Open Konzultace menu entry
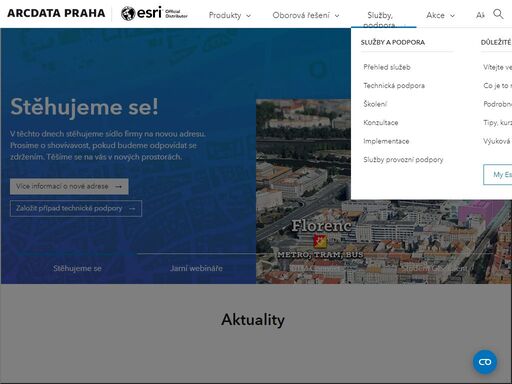 pos(381,123)
